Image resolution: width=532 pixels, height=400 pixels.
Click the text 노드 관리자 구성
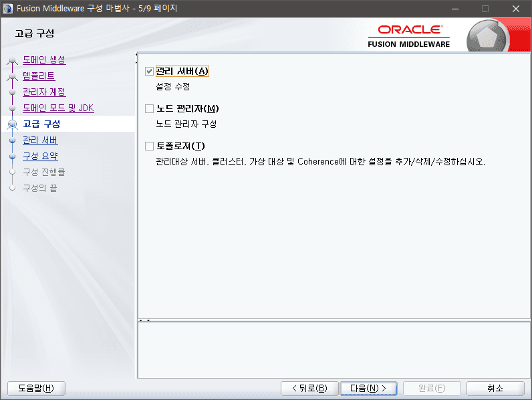(x=186, y=124)
